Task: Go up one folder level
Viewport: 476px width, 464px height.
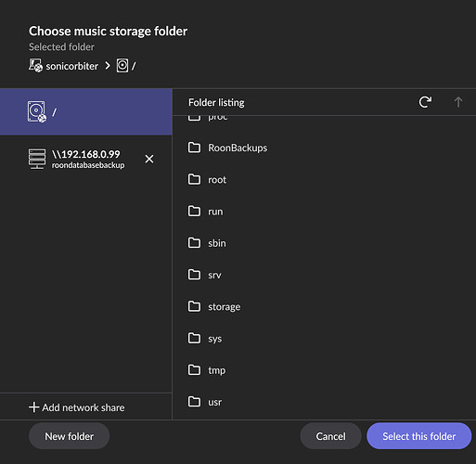Action: click(x=458, y=102)
